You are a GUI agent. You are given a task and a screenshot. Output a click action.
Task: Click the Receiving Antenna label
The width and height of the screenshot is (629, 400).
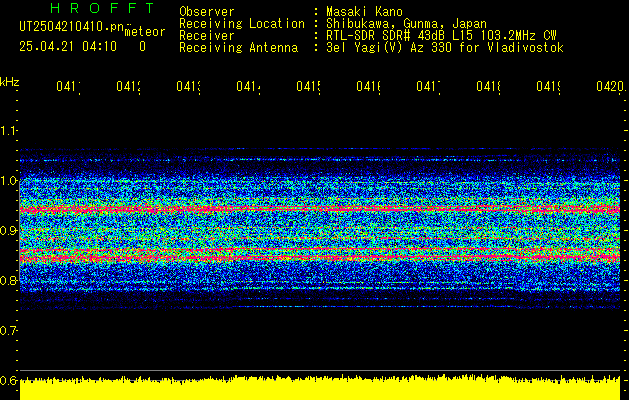(x=238, y=48)
